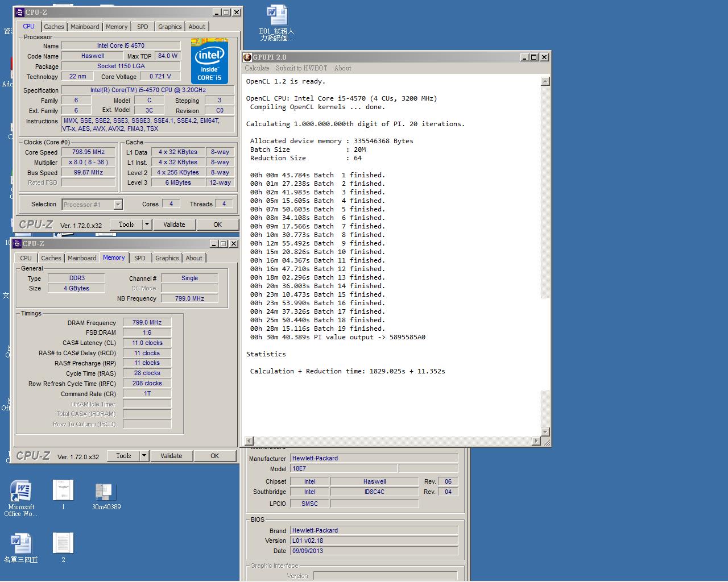Open the B01 Word document desktop icon
Viewport: 728px width, 582px height.
click(x=276, y=23)
